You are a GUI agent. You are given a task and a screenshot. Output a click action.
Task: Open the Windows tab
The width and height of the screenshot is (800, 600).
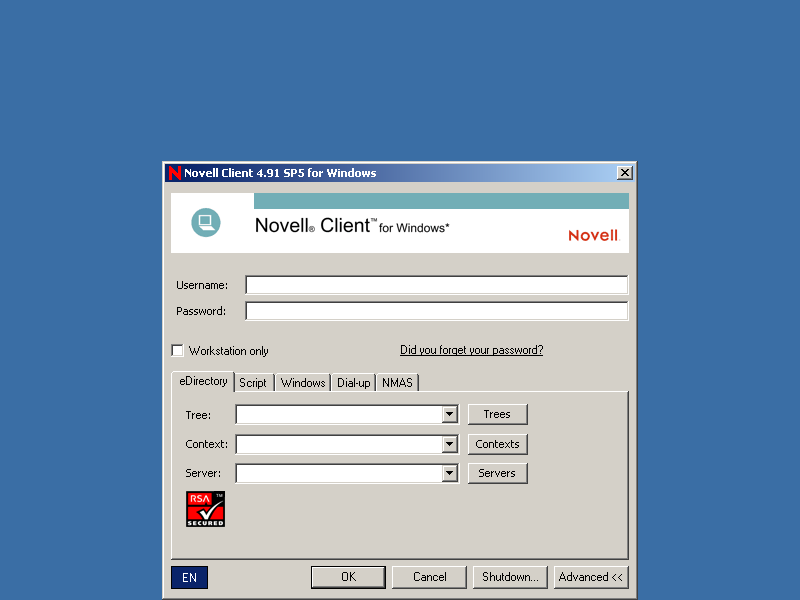point(303,383)
